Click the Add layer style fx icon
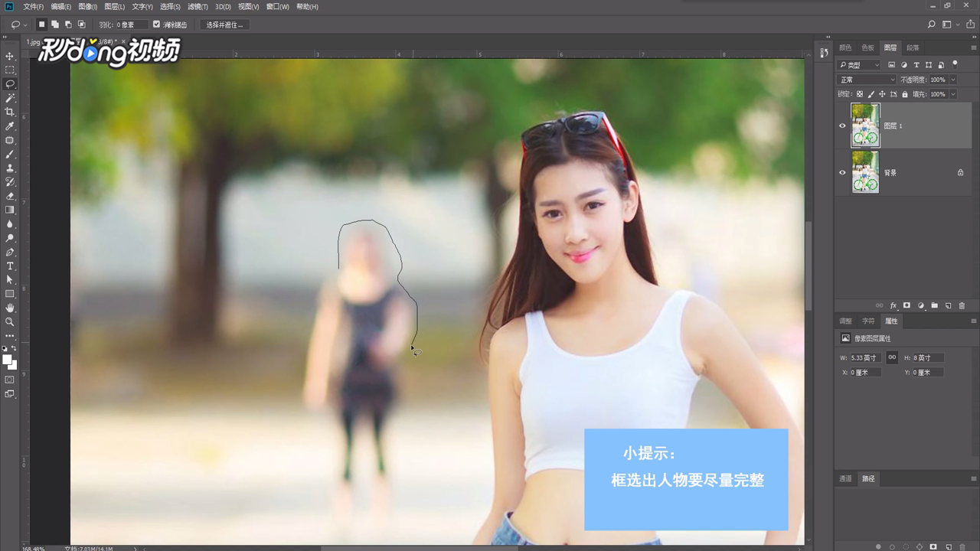Screen dimensions: 980x551 [x=893, y=305]
